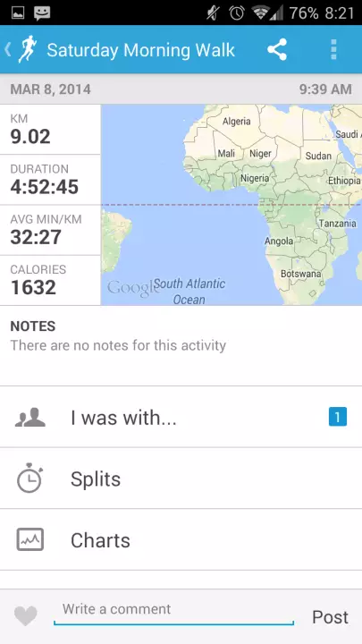Screen dimensions: 362x644
Task: Tap the RunKeeper runner logo icon
Action: (x=28, y=49)
